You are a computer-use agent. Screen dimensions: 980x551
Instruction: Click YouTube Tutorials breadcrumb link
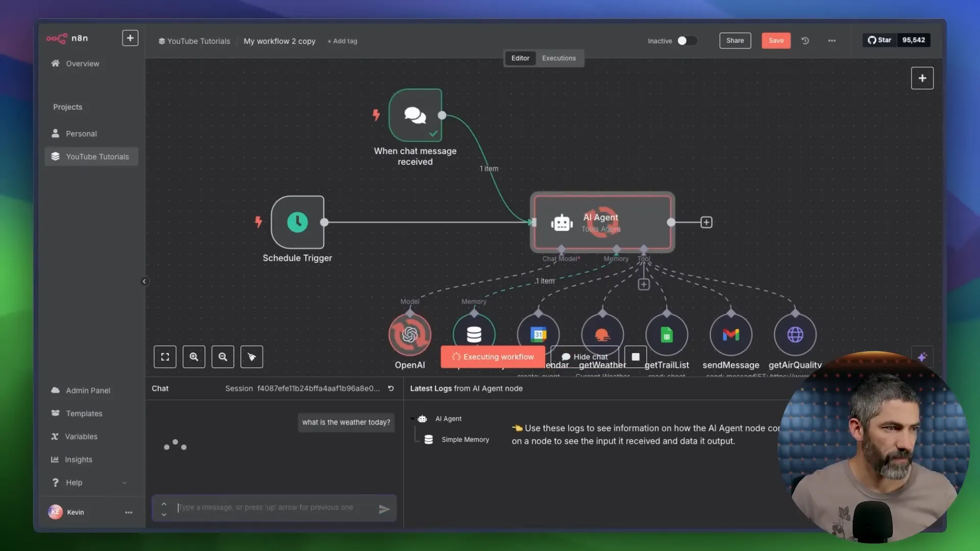(194, 41)
